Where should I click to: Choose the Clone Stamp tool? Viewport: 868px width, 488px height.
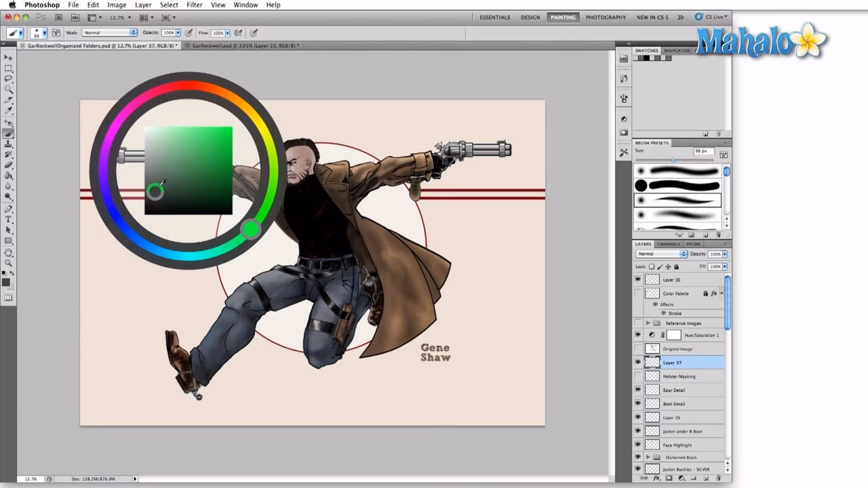coord(9,144)
